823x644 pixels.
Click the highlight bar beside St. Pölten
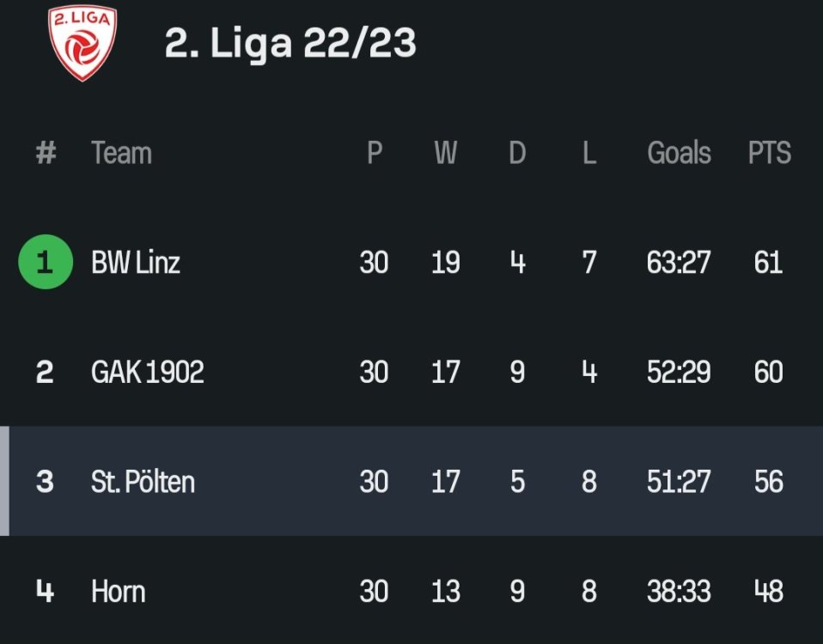(4, 482)
